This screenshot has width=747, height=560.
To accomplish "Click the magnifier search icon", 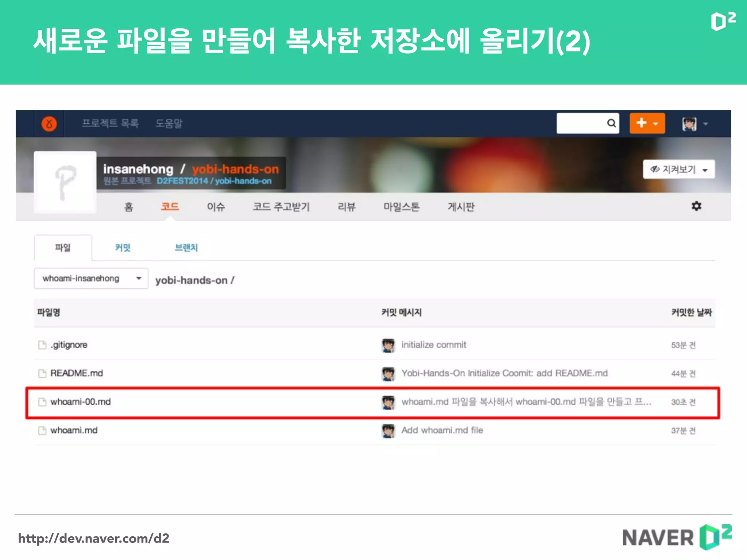I will point(612,123).
